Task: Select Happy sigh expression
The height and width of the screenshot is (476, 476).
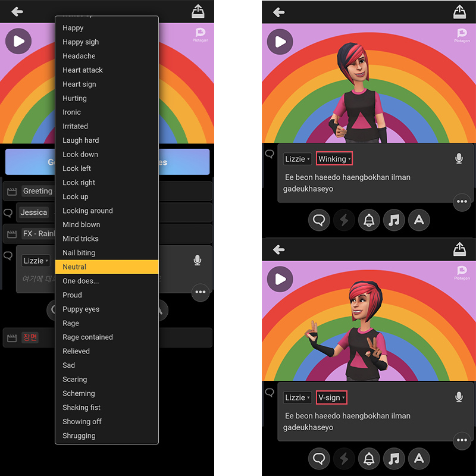Action: (x=107, y=42)
